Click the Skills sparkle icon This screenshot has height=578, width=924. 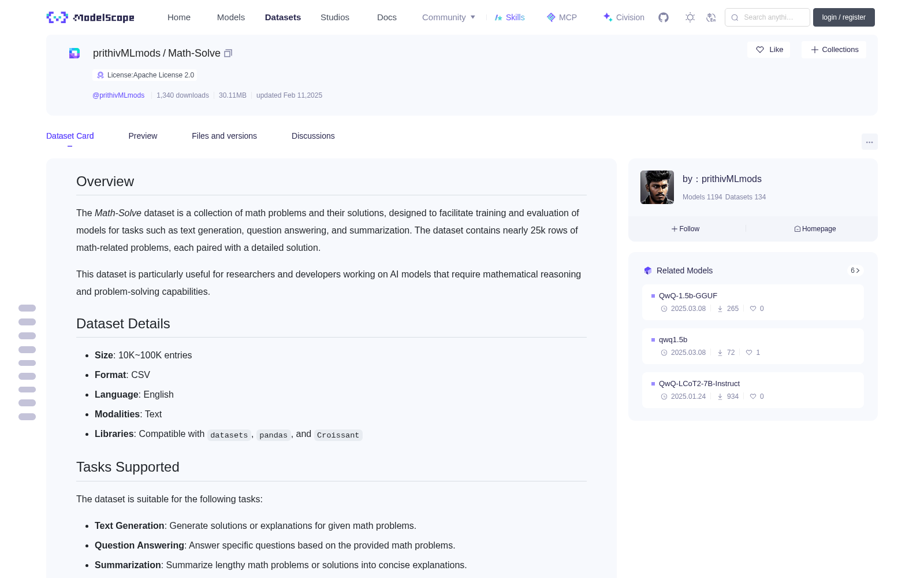tap(498, 17)
